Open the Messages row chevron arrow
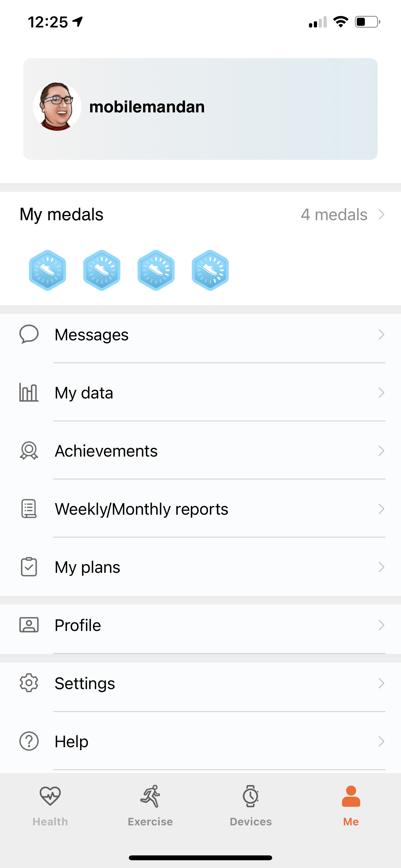This screenshot has height=868, width=401. [381, 335]
